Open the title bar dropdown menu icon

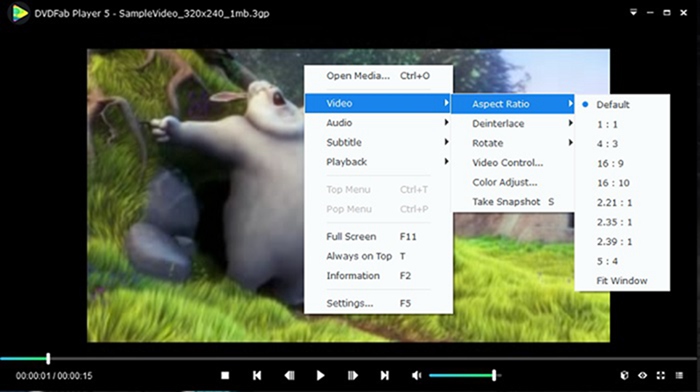coord(633,13)
